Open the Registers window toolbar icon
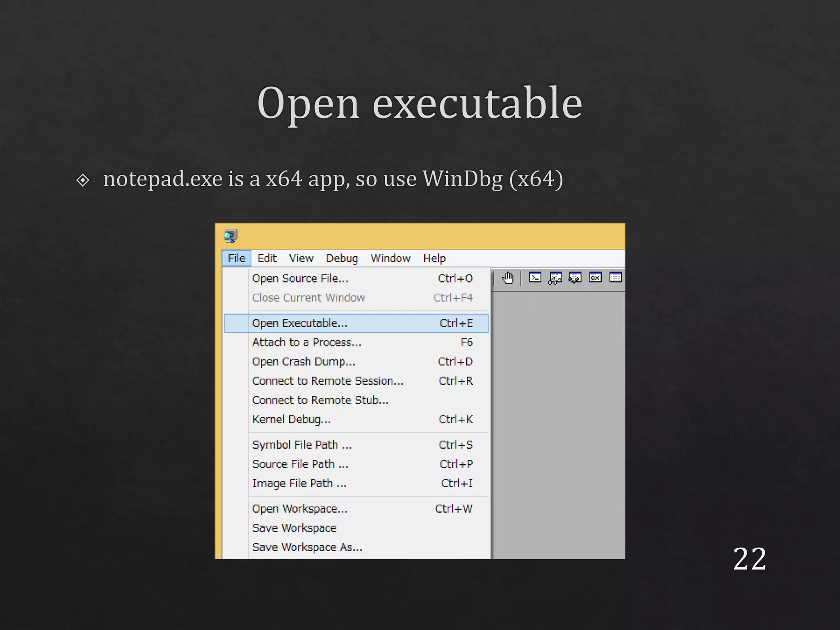This screenshot has width=840, height=630. tap(595, 278)
